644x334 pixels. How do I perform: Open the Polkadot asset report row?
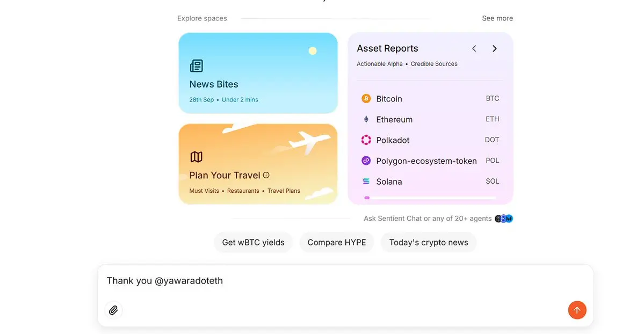pyautogui.click(x=430, y=140)
